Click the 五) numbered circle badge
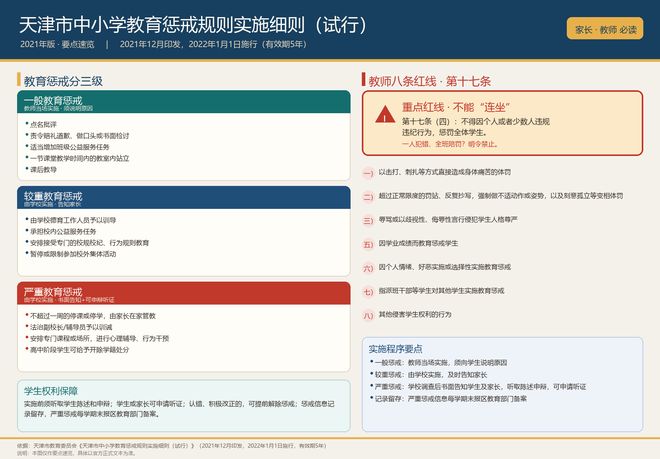 click(368, 244)
